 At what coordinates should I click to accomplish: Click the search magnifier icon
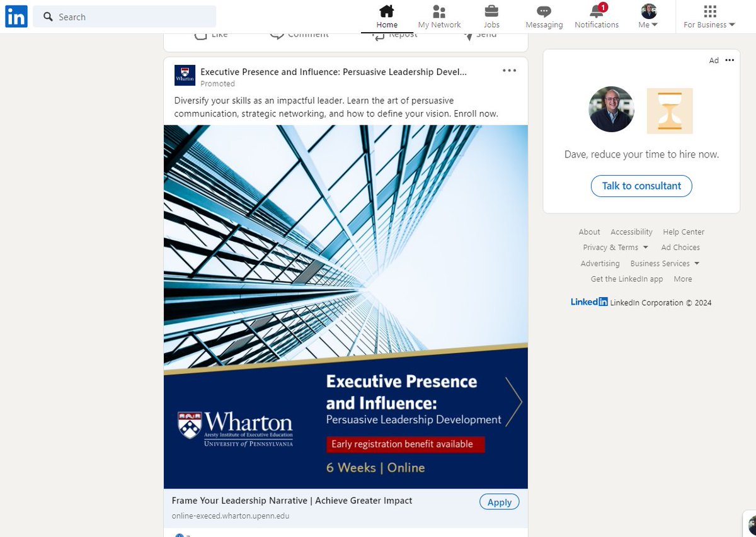point(48,17)
